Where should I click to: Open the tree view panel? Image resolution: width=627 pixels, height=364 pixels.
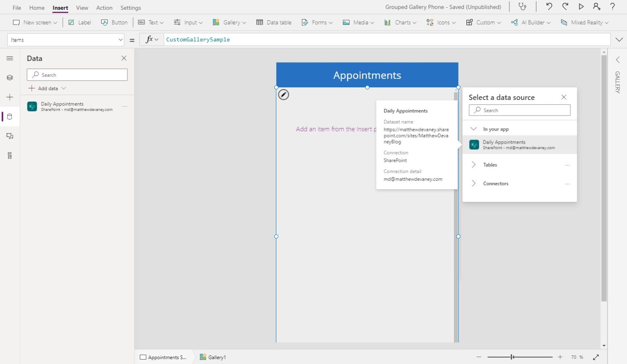pyautogui.click(x=10, y=77)
